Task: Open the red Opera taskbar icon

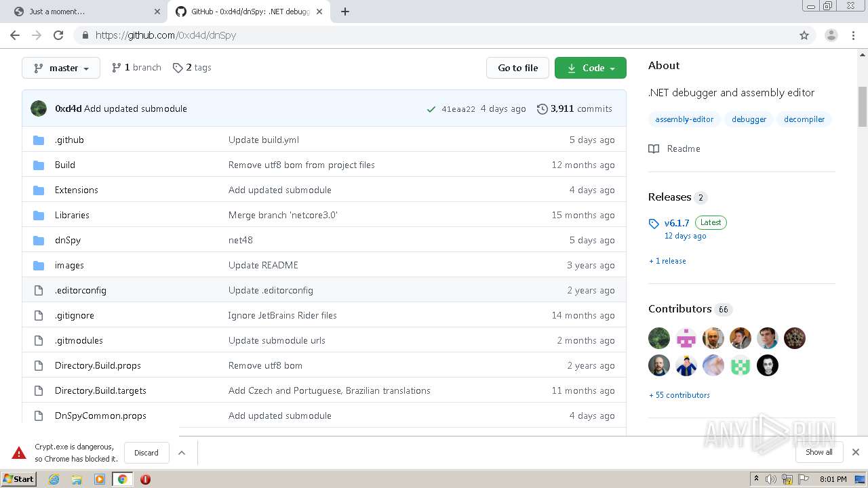Action: (x=145, y=479)
